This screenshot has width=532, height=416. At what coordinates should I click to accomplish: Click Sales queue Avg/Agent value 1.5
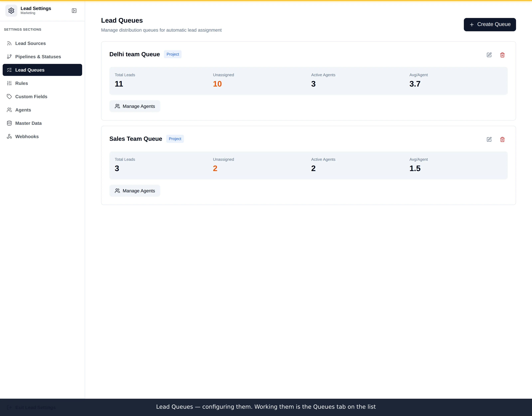[415, 169]
